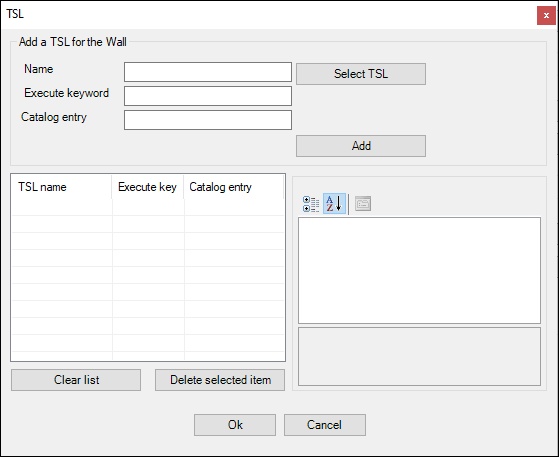Dismiss dialog with Cancel button
The image size is (559, 457).
click(325, 425)
